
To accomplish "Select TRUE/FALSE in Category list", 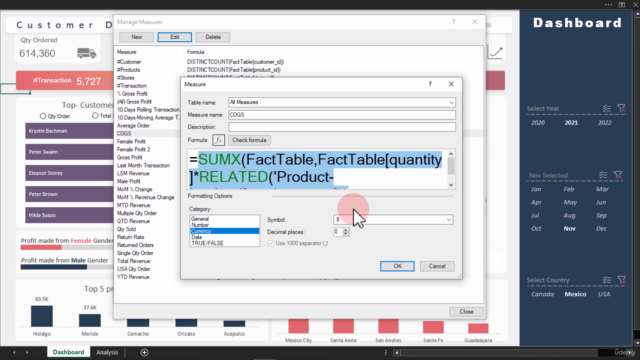I will pos(224,243).
